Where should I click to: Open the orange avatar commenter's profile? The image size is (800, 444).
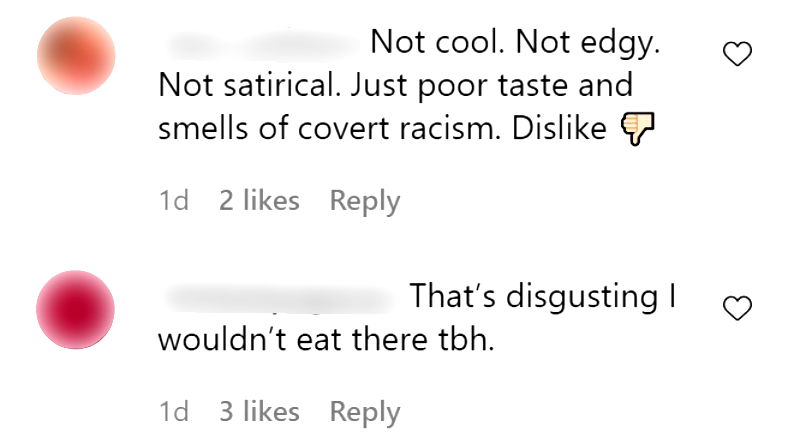pos(76,56)
